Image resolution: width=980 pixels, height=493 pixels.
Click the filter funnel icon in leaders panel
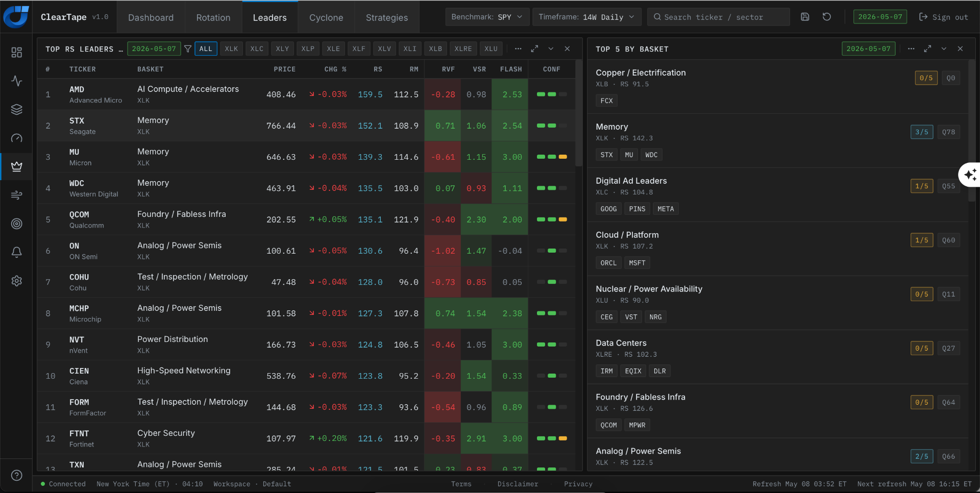(188, 49)
